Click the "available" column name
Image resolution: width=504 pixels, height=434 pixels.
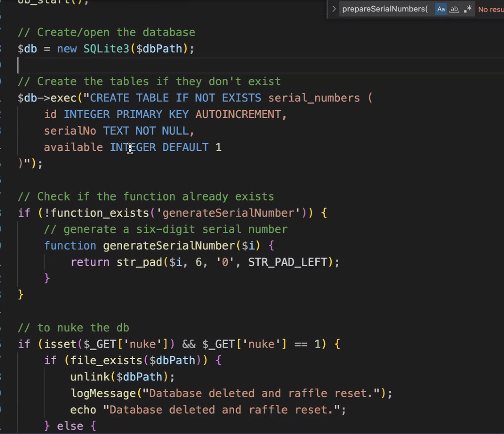click(73, 147)
